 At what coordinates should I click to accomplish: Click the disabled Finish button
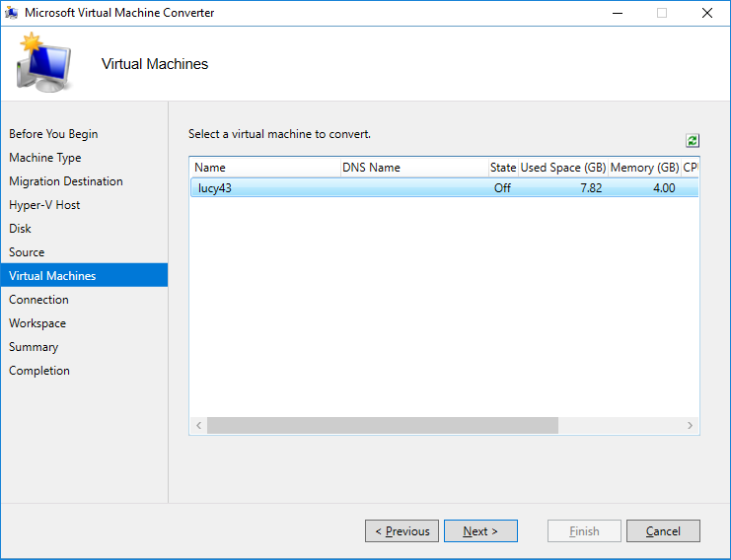click(x=584, y=531)
